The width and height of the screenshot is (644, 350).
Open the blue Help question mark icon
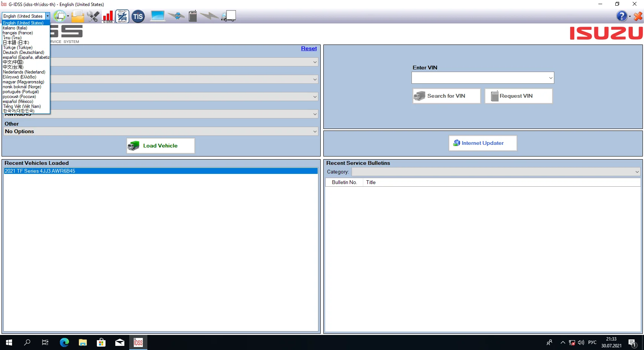(622, 16)
